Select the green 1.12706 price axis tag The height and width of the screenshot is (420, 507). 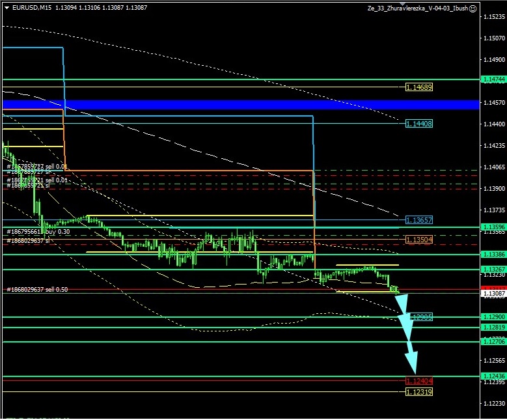point(493,341)
